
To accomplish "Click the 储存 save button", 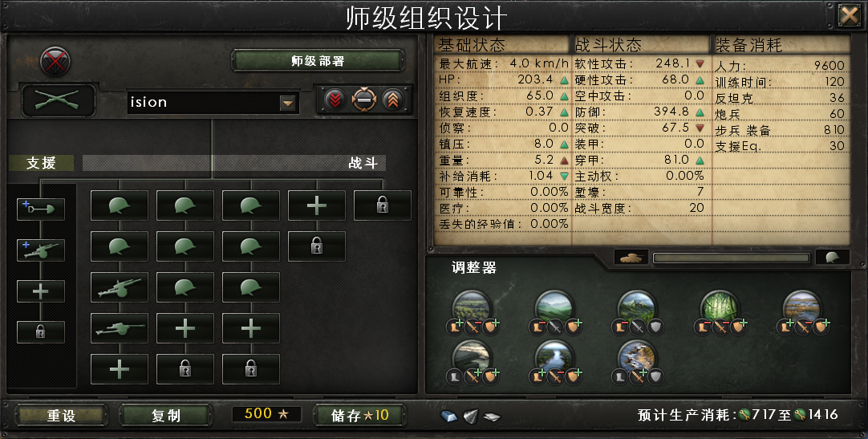I will (x=359, y=415).
